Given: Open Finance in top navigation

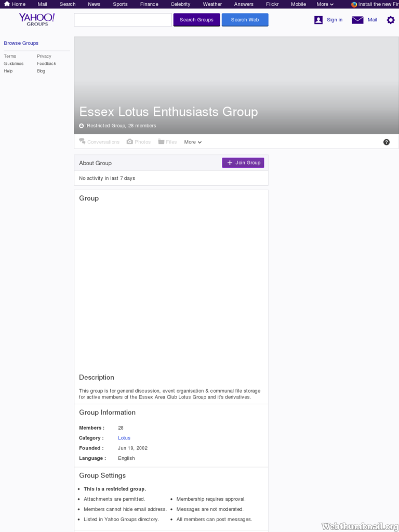Looking at the screenshot, I should click(149, 4).
